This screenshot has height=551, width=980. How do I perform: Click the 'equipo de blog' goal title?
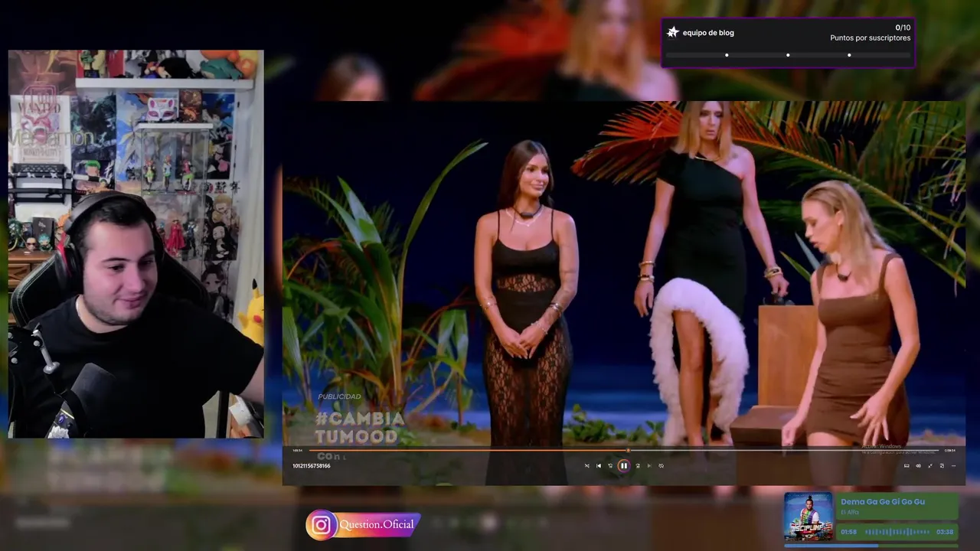(708, 33)
